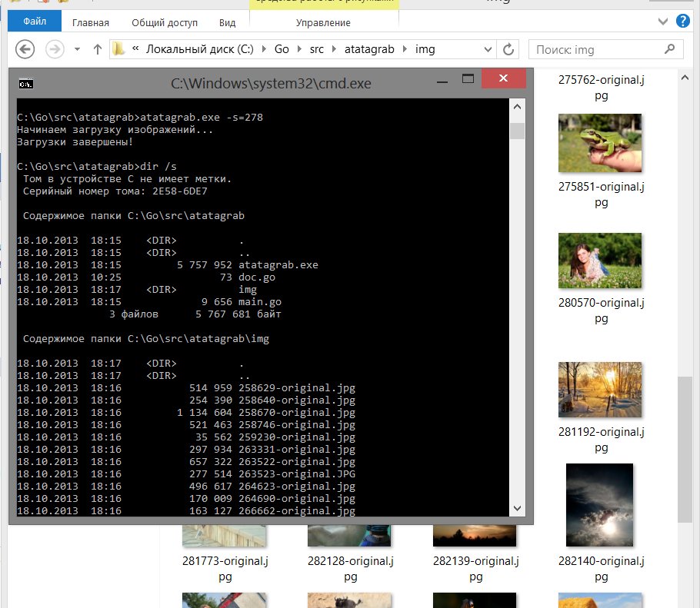This screenshot has height=608, width=700.
Task: Select the frog photo thumbnail 275851-original
Action: click(x=600, y=143)
